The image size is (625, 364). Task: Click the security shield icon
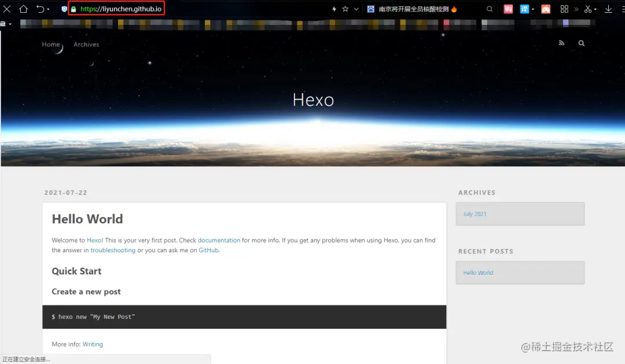pyautogui.click(x=64, y=9)
